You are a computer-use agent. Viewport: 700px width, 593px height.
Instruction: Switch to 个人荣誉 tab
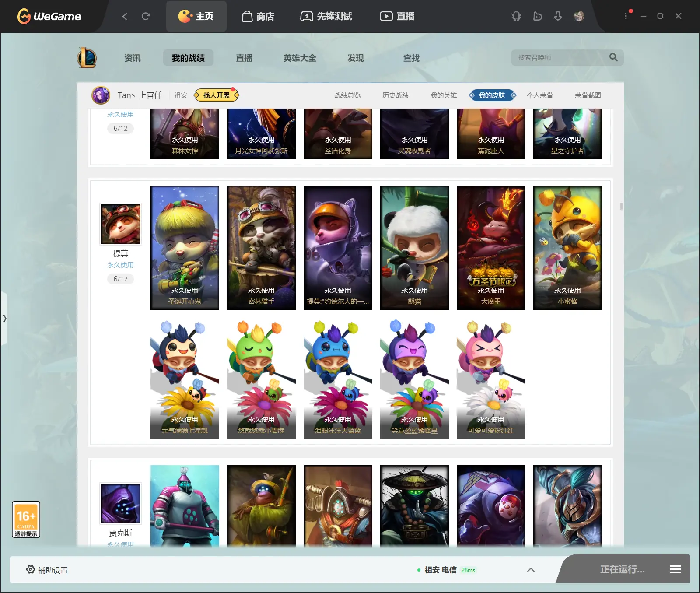point(540,95)
